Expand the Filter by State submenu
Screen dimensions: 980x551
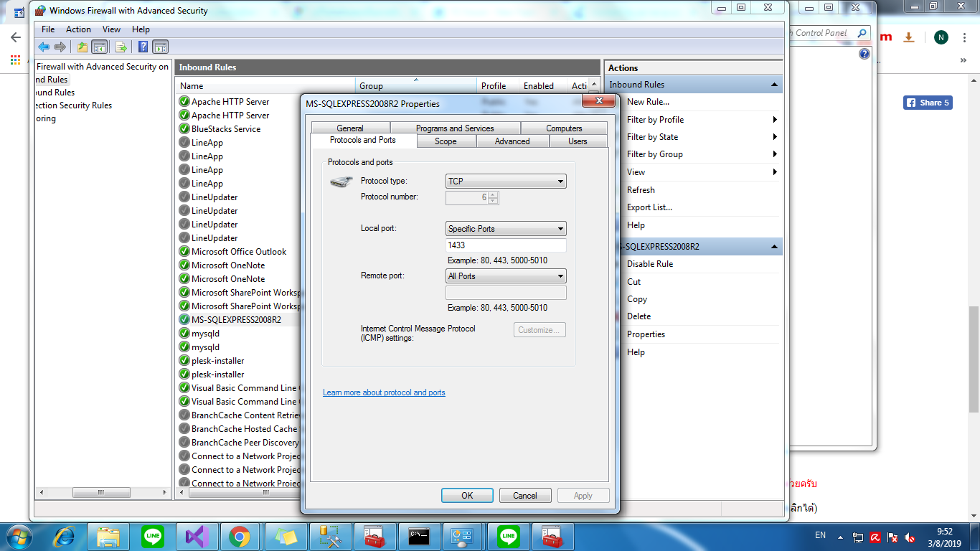click(x=776, y=137)
